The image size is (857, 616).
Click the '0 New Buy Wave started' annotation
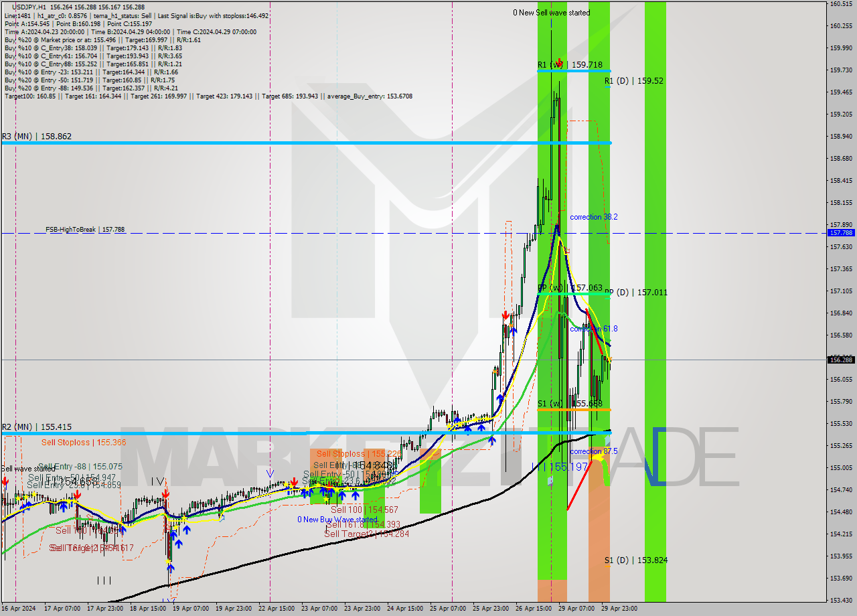click(x=337, y=520)
